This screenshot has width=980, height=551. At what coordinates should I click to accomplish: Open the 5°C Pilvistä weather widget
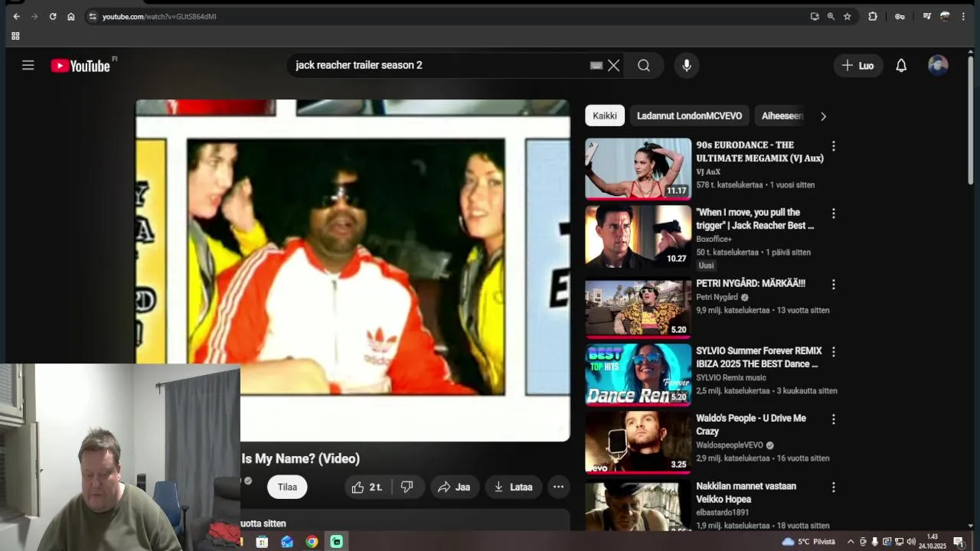coord(808,542)
